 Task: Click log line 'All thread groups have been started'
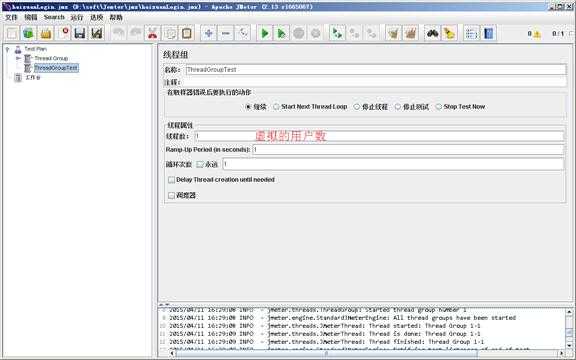click(x=342, y=318)
